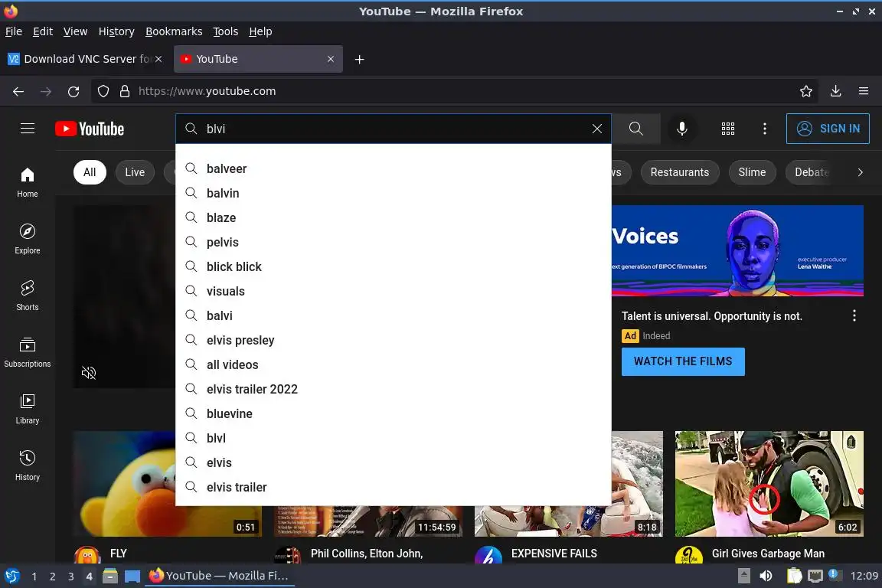Choose the 'blaze' search suggestion
882x588 pixels.
click(x=394, y=217)
